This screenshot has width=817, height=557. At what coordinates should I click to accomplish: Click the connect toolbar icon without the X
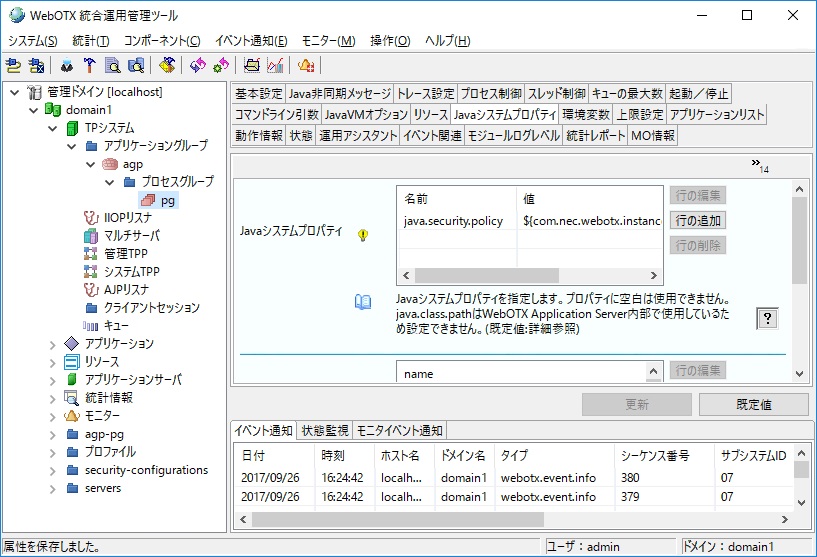[x=13, y=65]
